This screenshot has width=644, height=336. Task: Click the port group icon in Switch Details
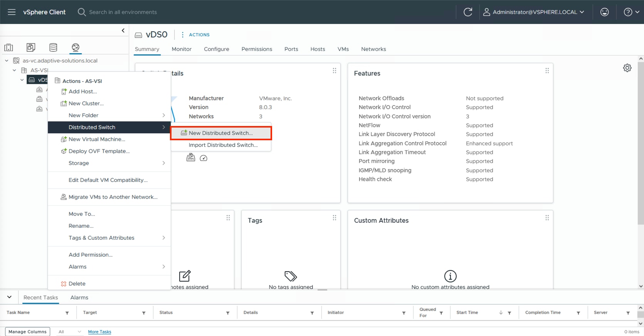[191, 158]
